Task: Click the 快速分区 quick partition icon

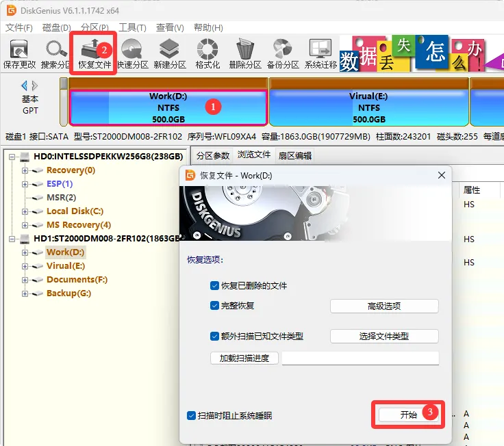Action: (x=131, y=49)
